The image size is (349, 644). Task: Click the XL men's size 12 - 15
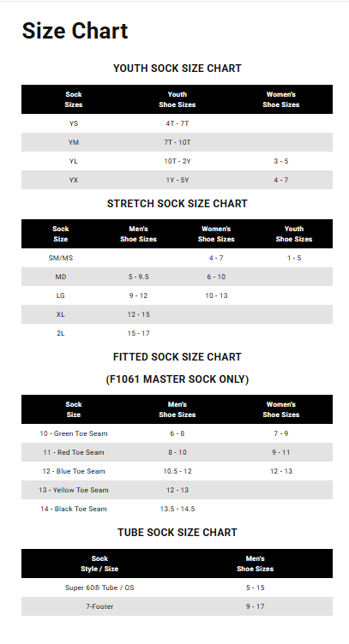[139, 314]
